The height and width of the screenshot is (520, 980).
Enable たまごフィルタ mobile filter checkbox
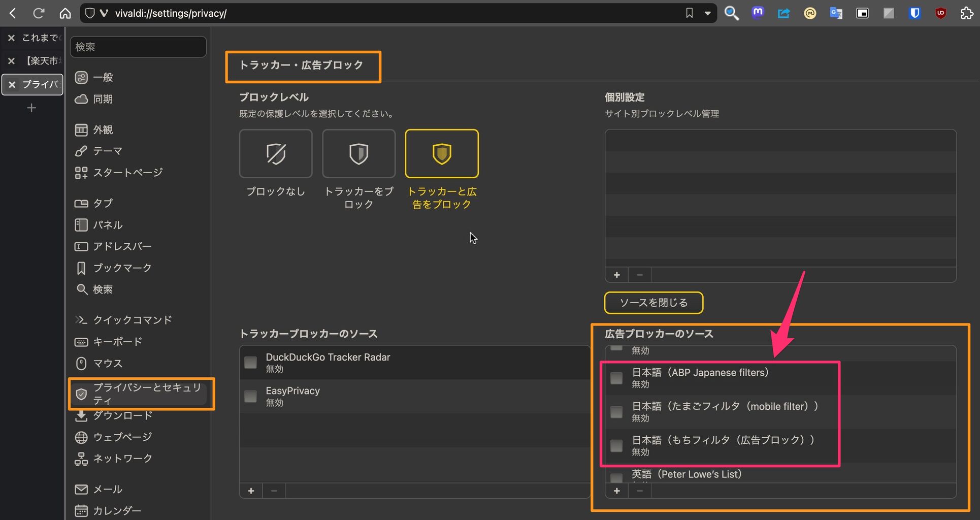pyautogui.click(x=616, y=412)
